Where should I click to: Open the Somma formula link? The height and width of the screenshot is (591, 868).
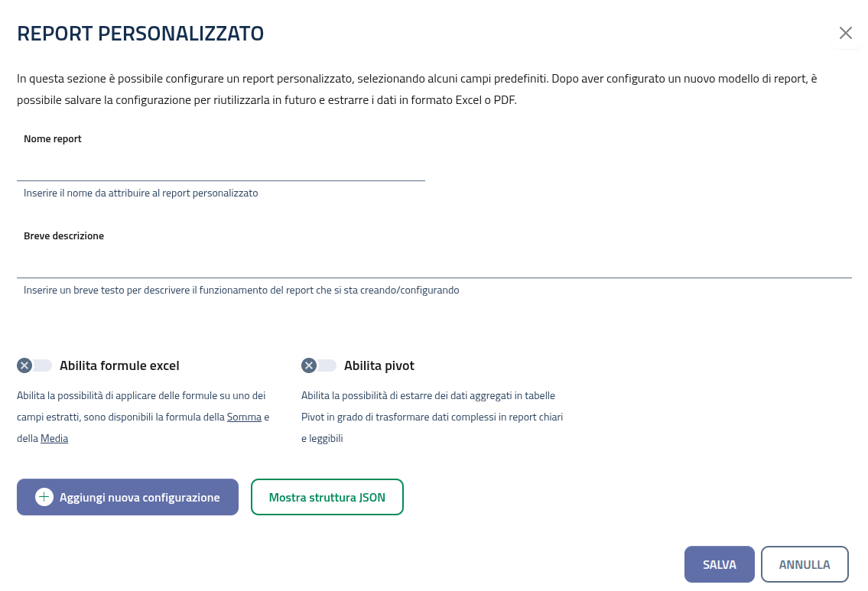(x=244, y=417)
